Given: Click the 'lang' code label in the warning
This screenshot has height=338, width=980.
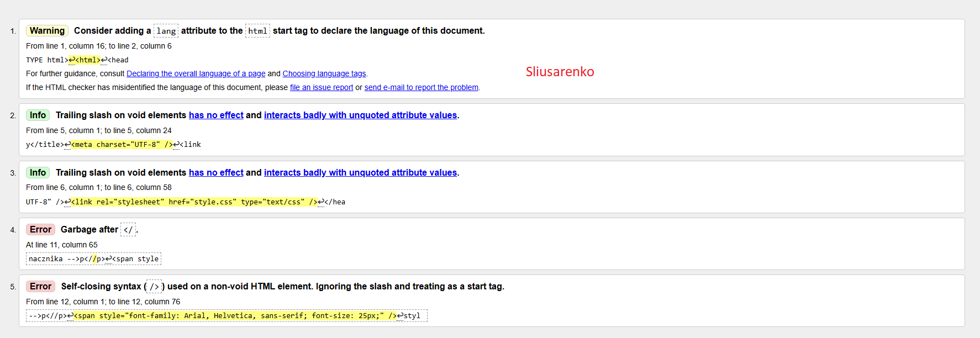Looking at the screenshot, I should 166,31.
